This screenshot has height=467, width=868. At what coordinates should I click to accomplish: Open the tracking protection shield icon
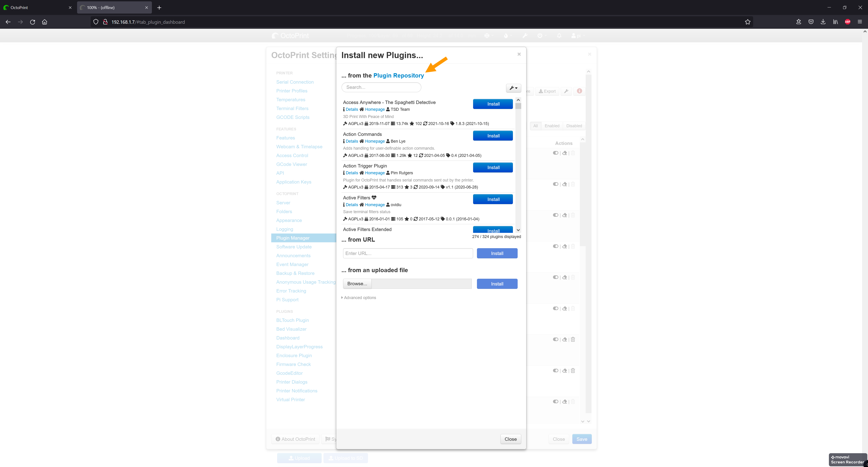click(96, 22)
